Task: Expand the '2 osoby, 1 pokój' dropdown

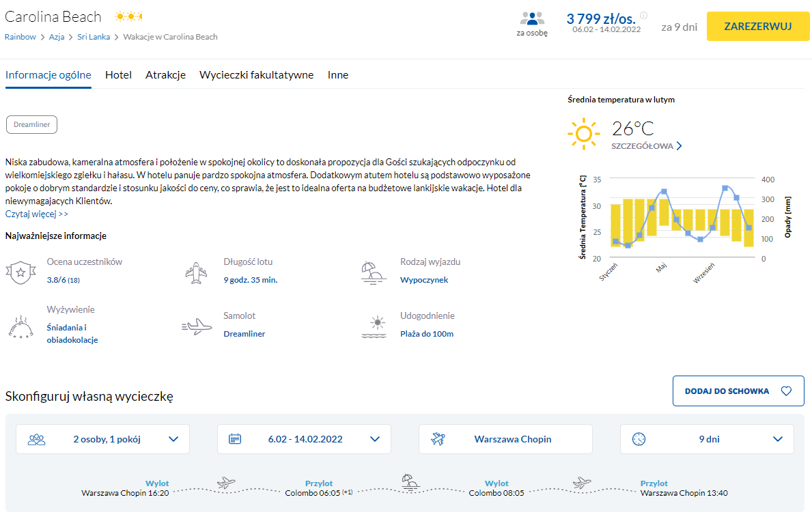Action: pyautogui.click(x=173, y=439)
